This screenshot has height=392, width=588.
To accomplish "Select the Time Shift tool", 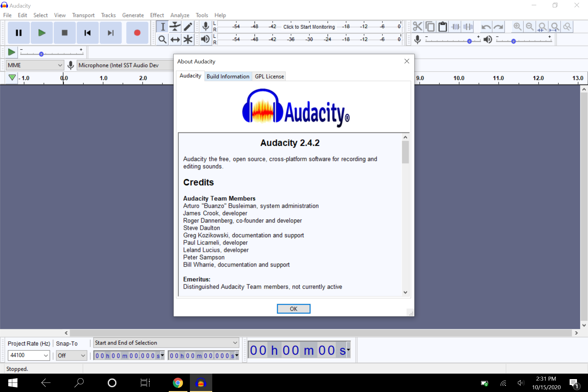I will 175,39.
